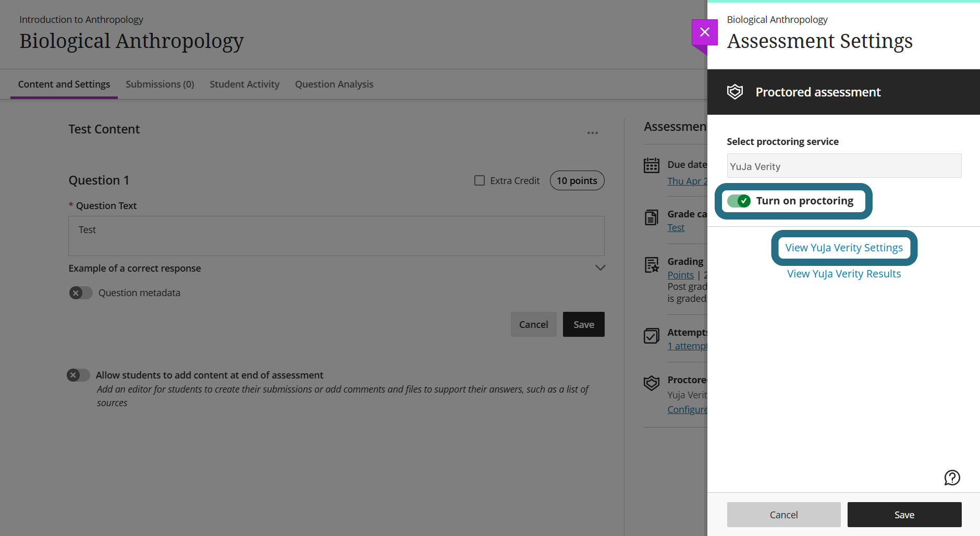980x536 pixels.
Task: Open the Select proctoring service dropdown
Action: [x=844, y=166]
